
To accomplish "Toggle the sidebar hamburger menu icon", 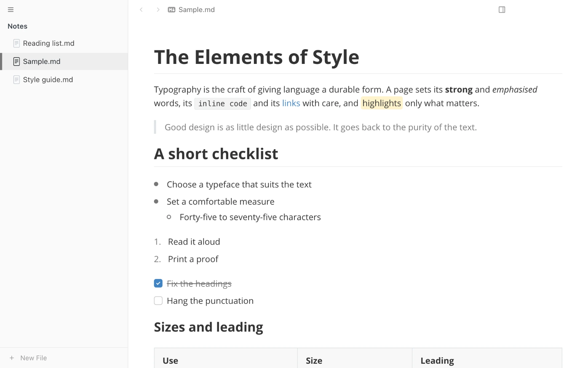I will (x=11, y=10).
